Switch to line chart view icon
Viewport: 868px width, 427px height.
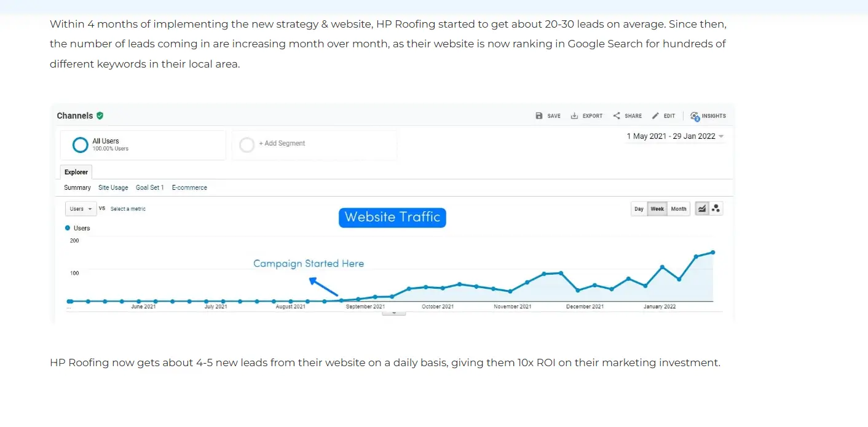701,209
